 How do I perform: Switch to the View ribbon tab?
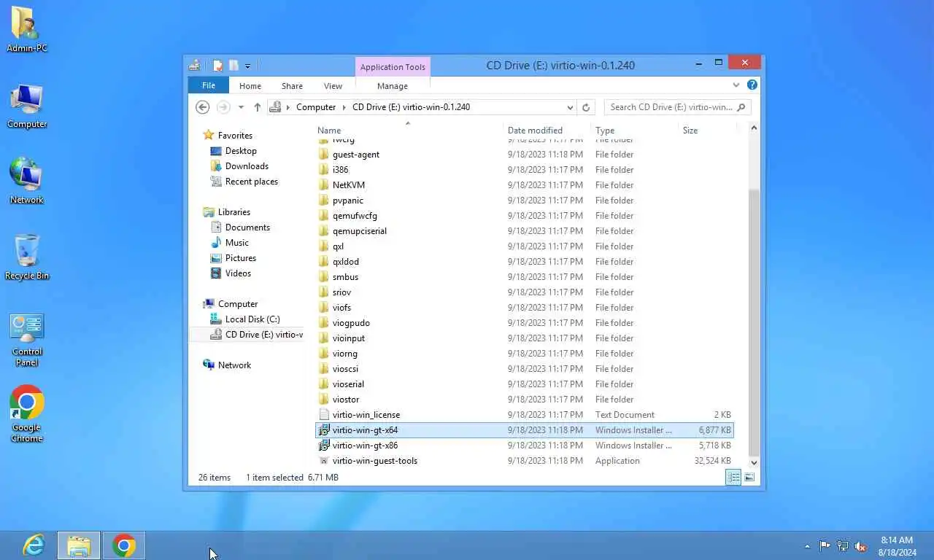coord(333,86)
